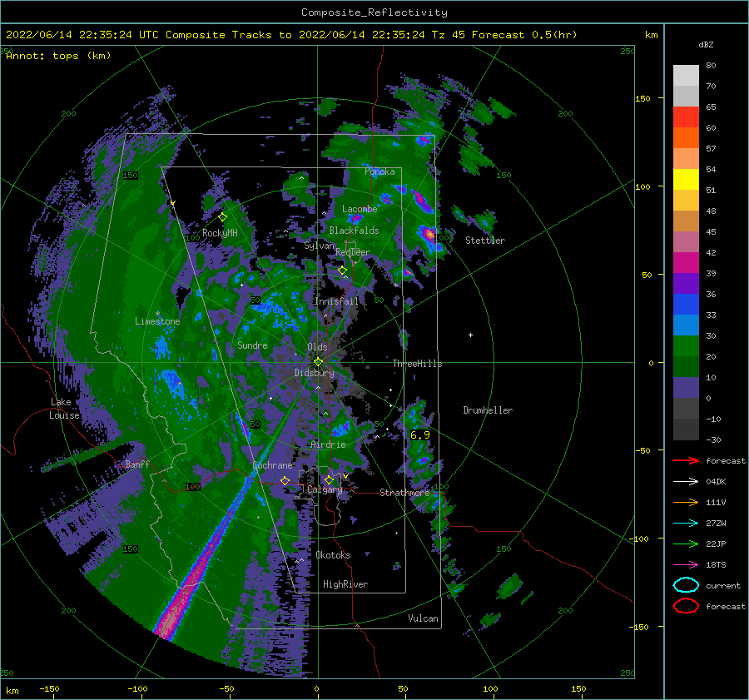Click the yellow diamond marker below RedDeer

coord(343,271)
